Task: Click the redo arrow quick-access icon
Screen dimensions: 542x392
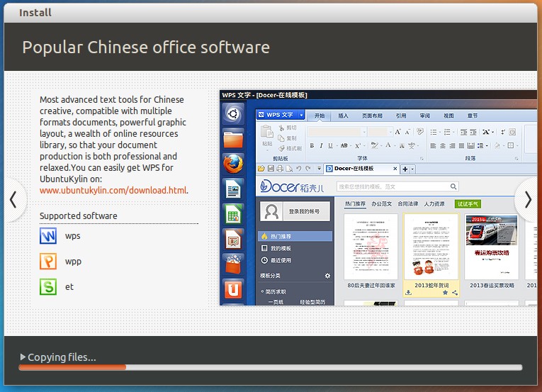Action: [x=308, y=169]
